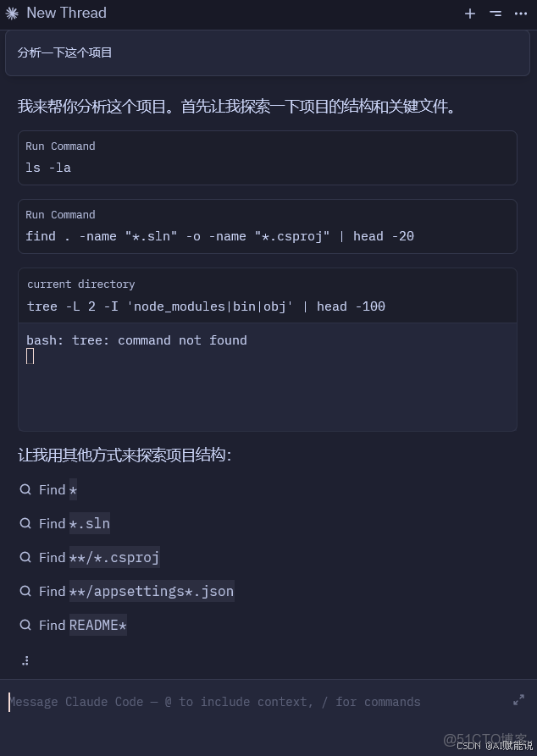Image resolution: width=537 pixels, height=756 pixels.
Task: Collapse the tree command current directory block
Action: (x=267, y=295)
